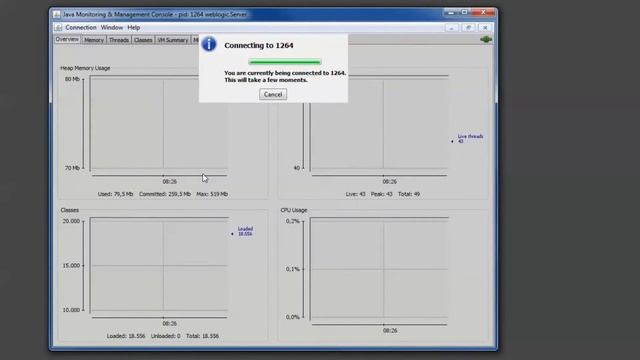
Task: Click the 20.000 axis label in Classes
Action: (71, 221)
